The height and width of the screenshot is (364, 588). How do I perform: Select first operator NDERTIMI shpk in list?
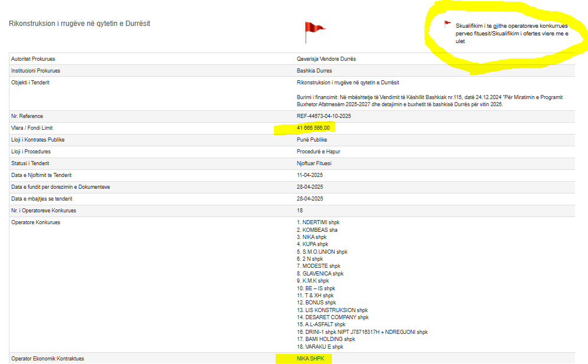pyautogui.click(x=318, y=222)
